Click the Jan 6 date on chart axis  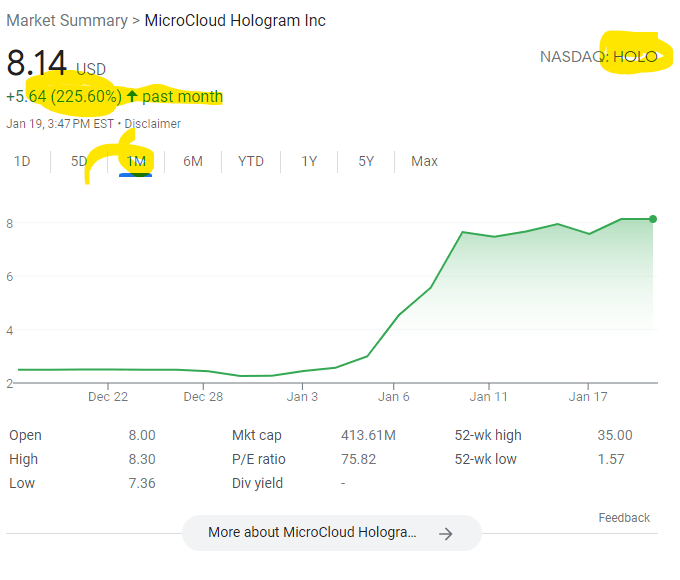point(394,397)
